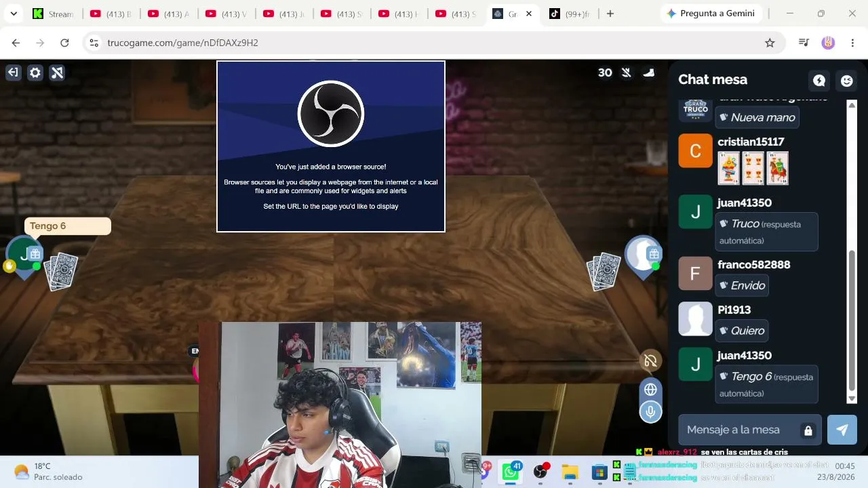Screen dimensions: 868x488
Task: Reload the trucogame page
Action: [64, 43]
